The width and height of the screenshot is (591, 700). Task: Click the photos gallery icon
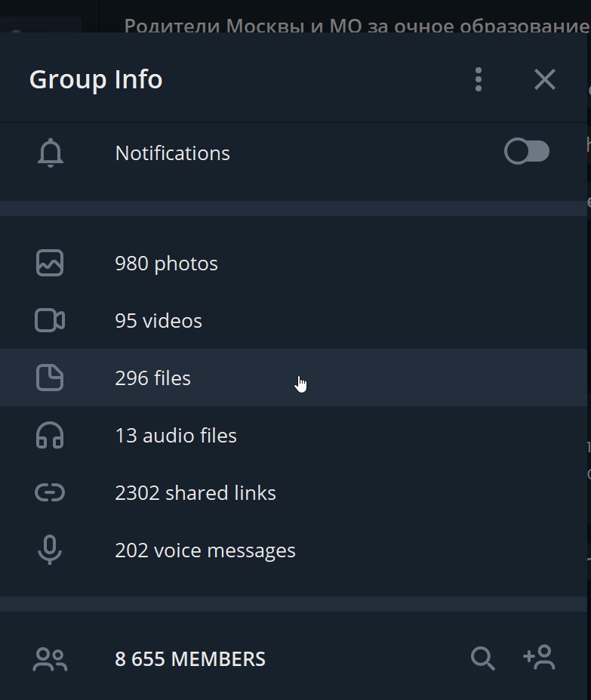tap(51, 264)
